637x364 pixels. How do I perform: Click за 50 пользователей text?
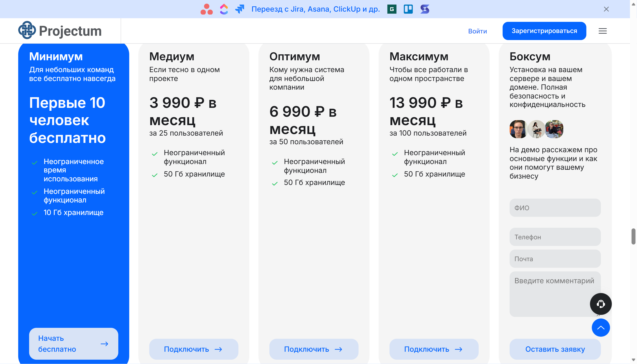tap(306, 142)
